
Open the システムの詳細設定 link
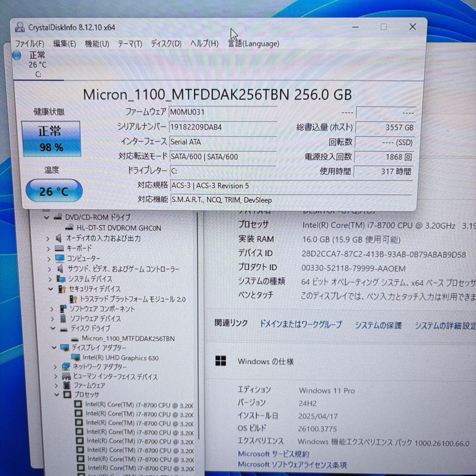coord(445,326)
